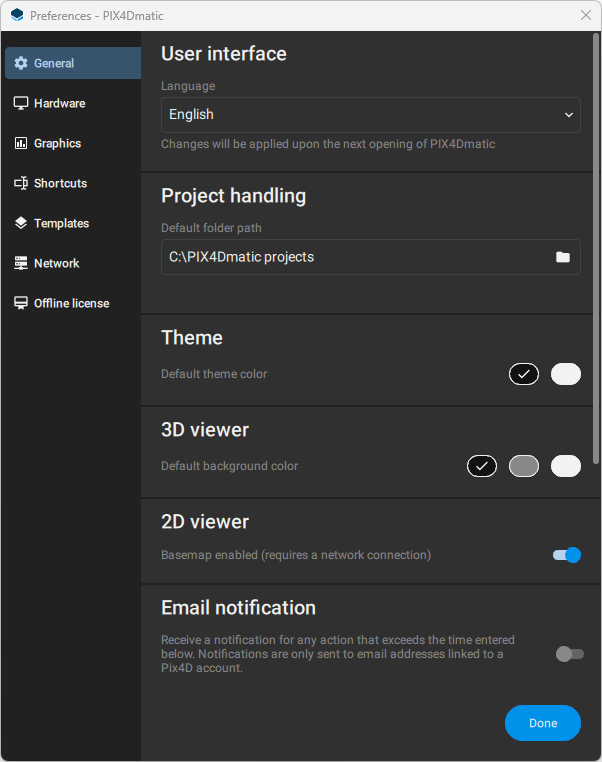This screenshot has width=602, height=762.
Task: Click the Done button
Action: (543, 723)
